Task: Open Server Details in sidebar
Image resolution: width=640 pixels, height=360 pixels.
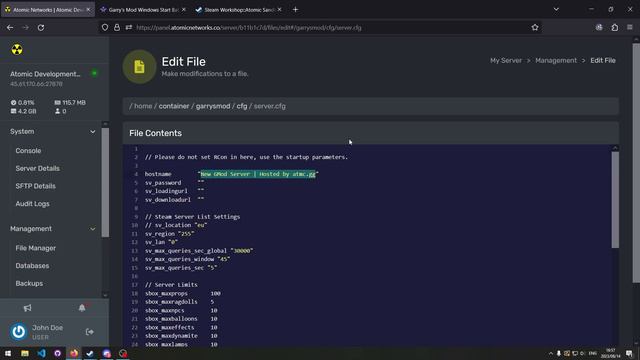Action: coord(38,168)
